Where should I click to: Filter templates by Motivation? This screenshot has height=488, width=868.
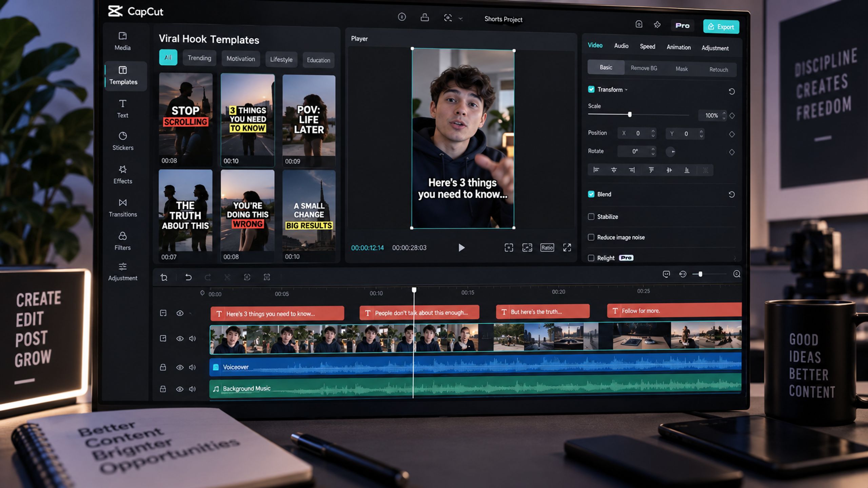click(241, 59)
